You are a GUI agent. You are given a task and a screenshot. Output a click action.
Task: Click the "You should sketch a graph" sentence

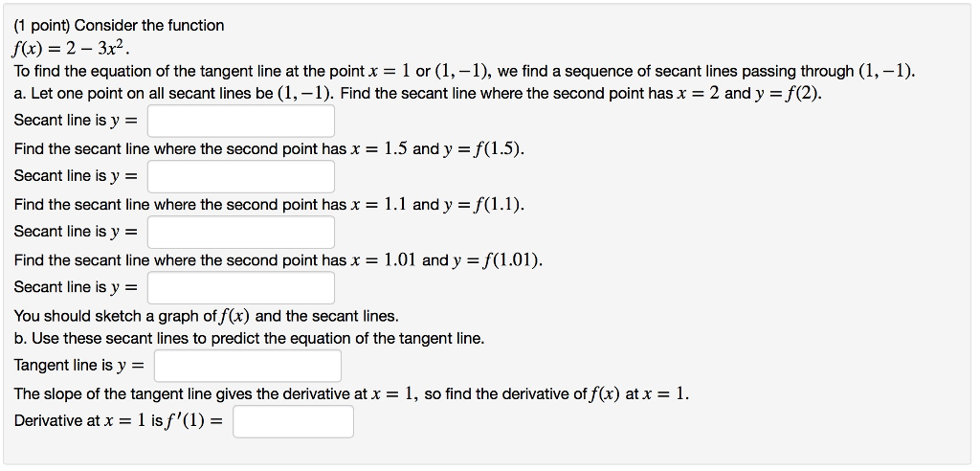tap(206, 316)
